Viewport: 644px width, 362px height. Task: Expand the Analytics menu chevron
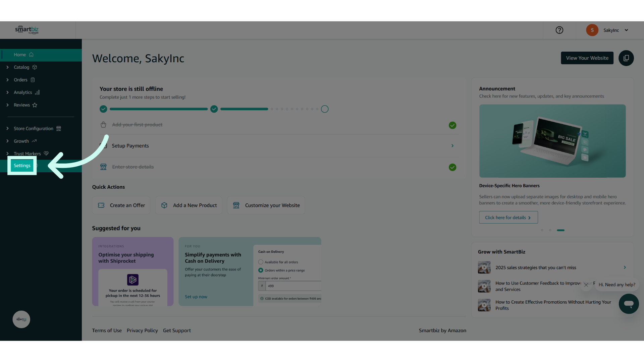[x=7, y=93]
